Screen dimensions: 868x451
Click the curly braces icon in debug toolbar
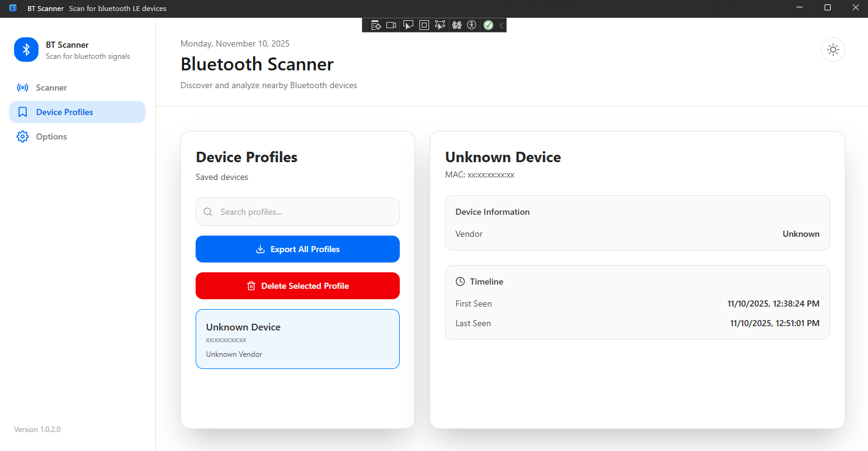click(456, 25)
